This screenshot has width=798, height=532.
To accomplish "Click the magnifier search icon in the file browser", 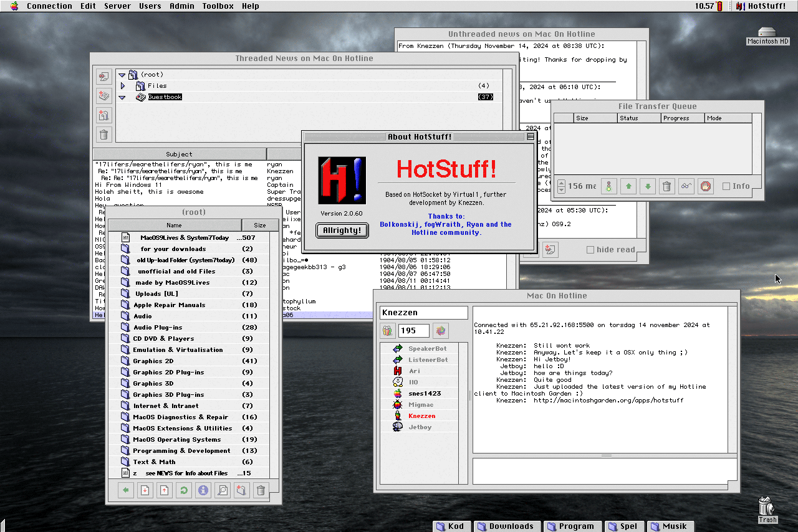I will (222, 491).
